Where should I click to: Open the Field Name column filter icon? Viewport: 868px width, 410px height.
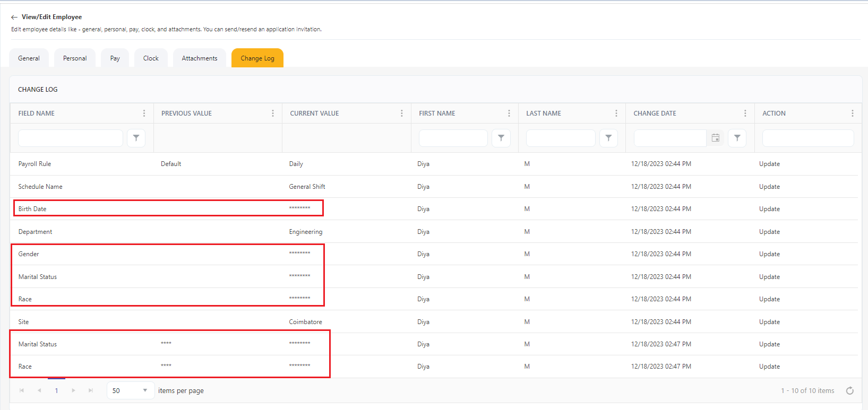click(136, 138)
